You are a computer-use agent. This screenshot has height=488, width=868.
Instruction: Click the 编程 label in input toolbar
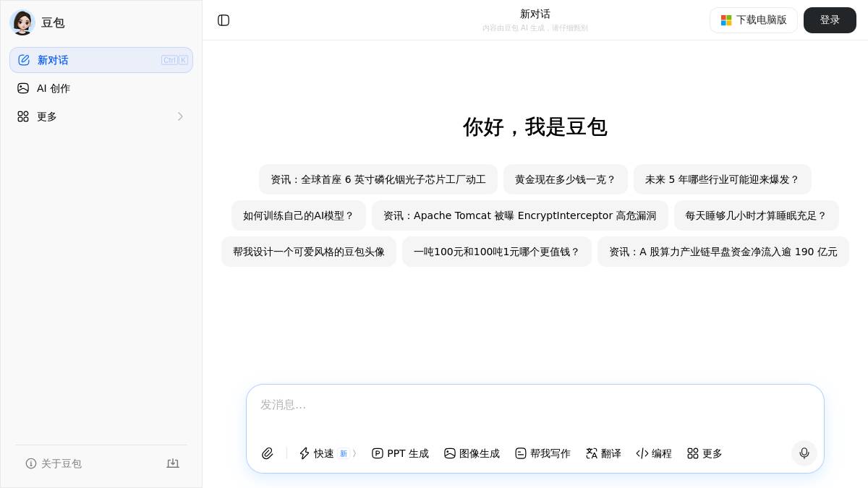(x=662, y=453)
